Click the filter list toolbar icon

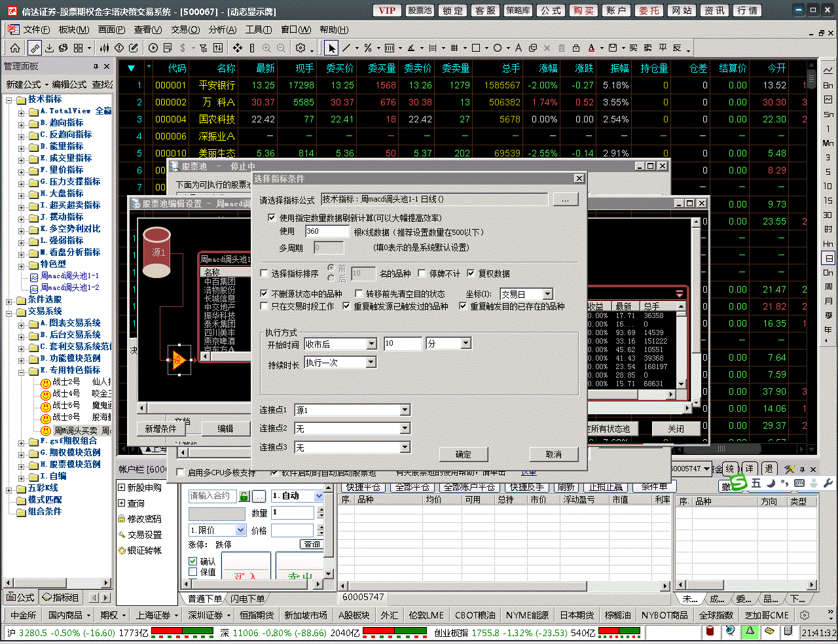[x=204, y=48]
